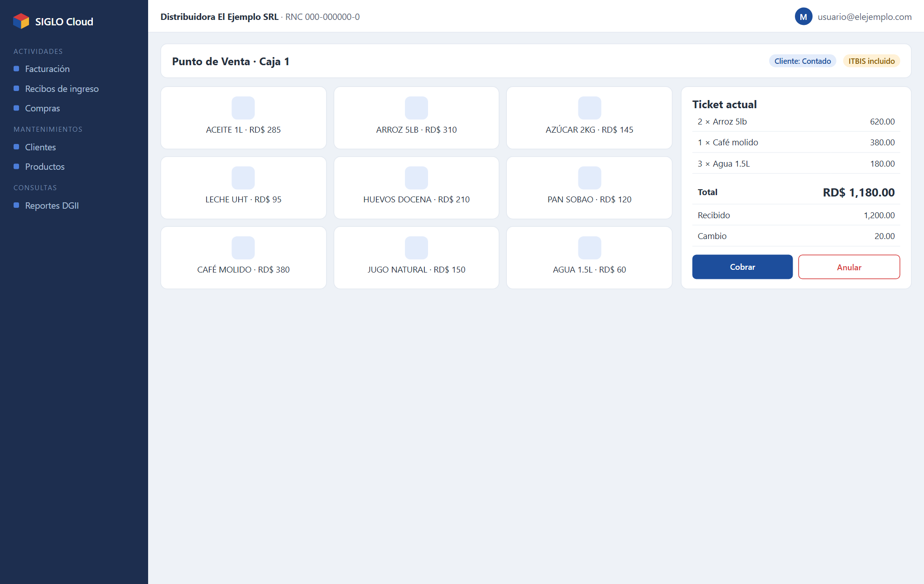This screenshot has height=584, width=924.
Task: Navigate to Productos in sidebar
Action: (44, 167)
